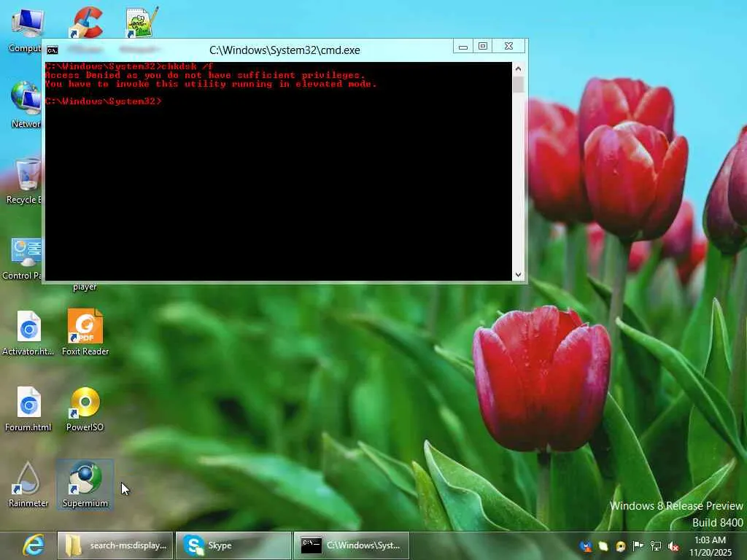Open the Supermium browser shortcut
This screenshot has height=560, width=747.
pyautogui.click(x=85, y=484)
